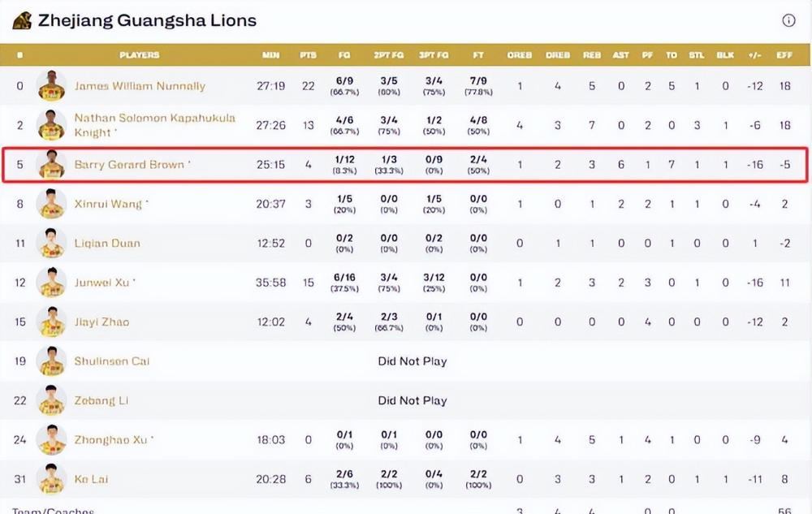Open James William Nunnally's player photo
Viewport: 812px width, 514px height.
click(51, 85)
